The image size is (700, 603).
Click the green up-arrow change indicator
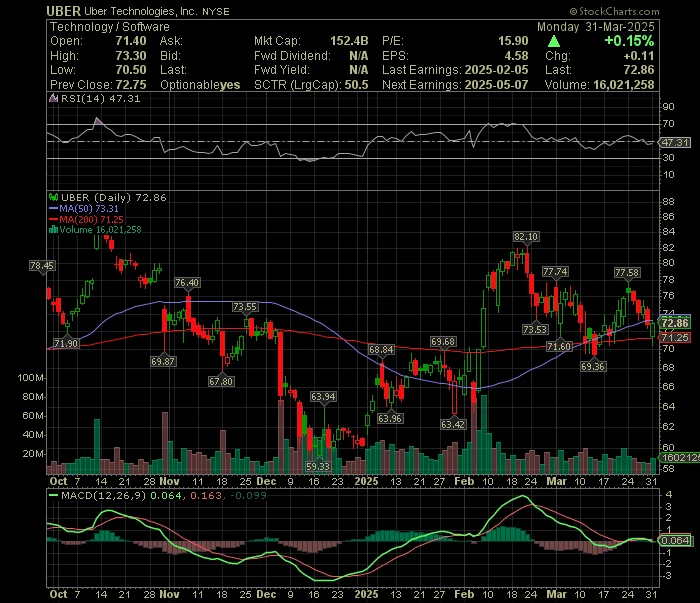click(x=554, y=42)
